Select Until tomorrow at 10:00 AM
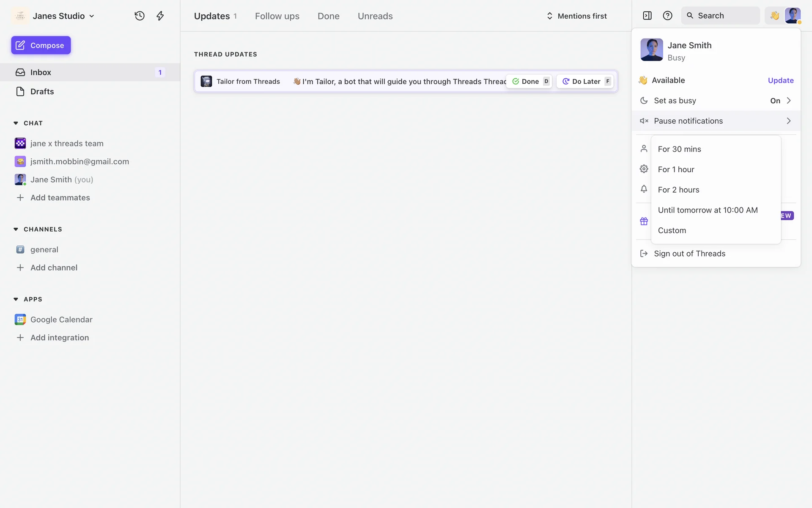Viewport: 812px width, 508px height. pos(708,210)
